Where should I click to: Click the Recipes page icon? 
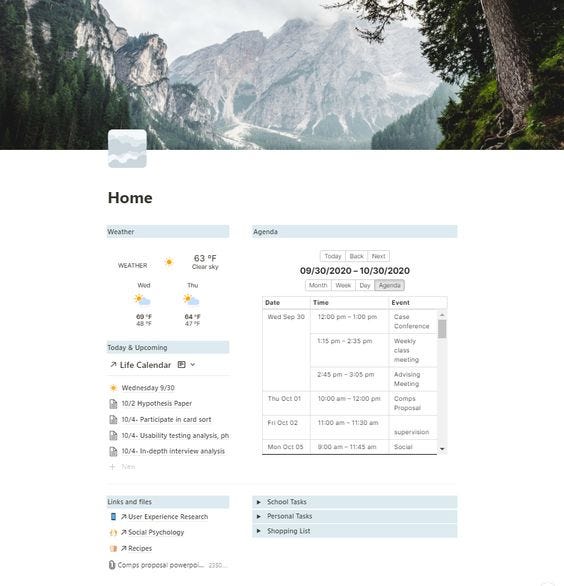pyautogui.click(x=113, y=549)
